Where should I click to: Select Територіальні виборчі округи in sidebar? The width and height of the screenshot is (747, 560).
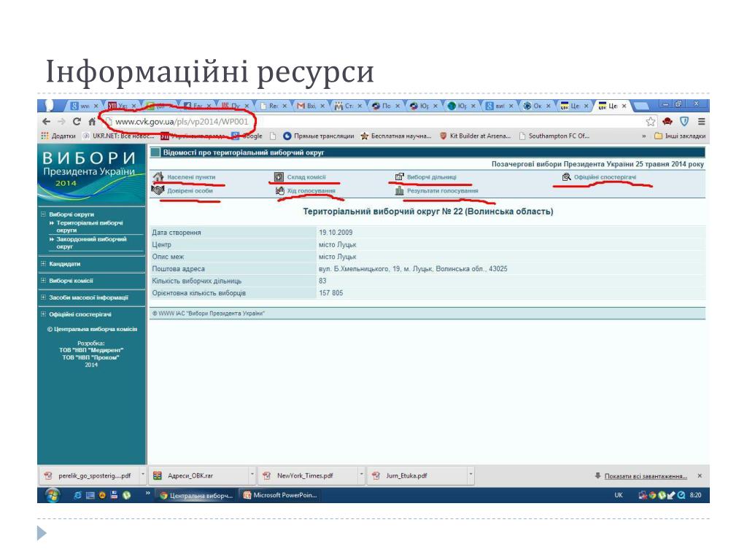[x=90, y=226]
